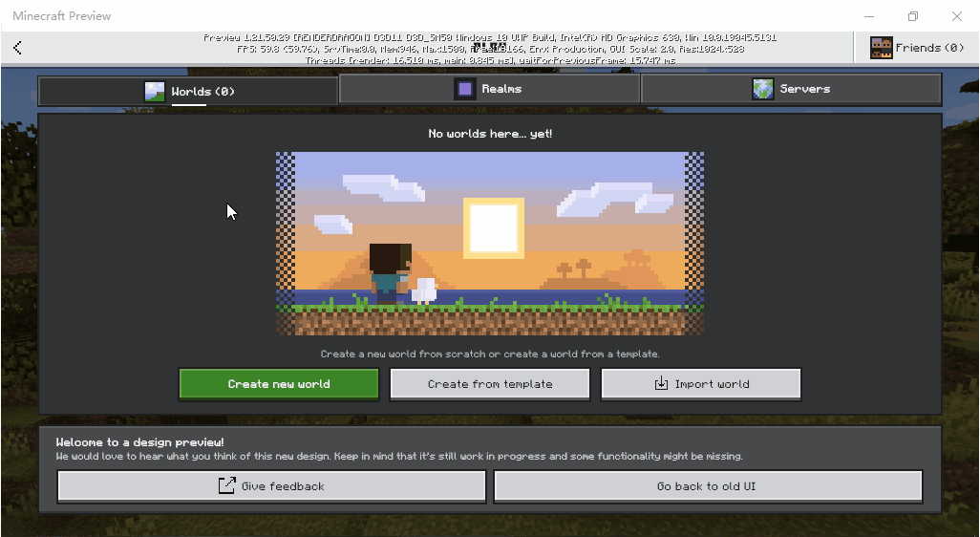Switch to the Servers tab

coord(791,89)
